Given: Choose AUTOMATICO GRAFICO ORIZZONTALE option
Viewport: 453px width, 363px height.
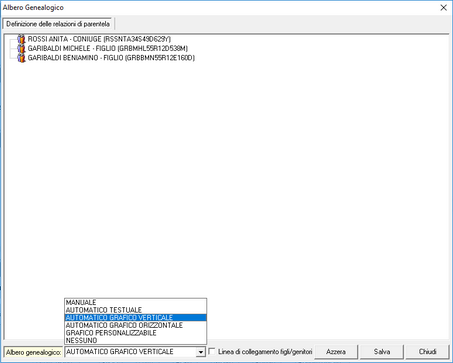Looking at the screenshot, I should [135, 325].
